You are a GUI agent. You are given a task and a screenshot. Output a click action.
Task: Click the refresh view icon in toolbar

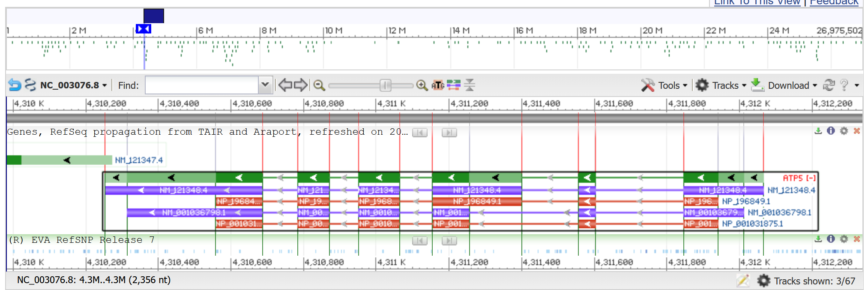(829, 85)
